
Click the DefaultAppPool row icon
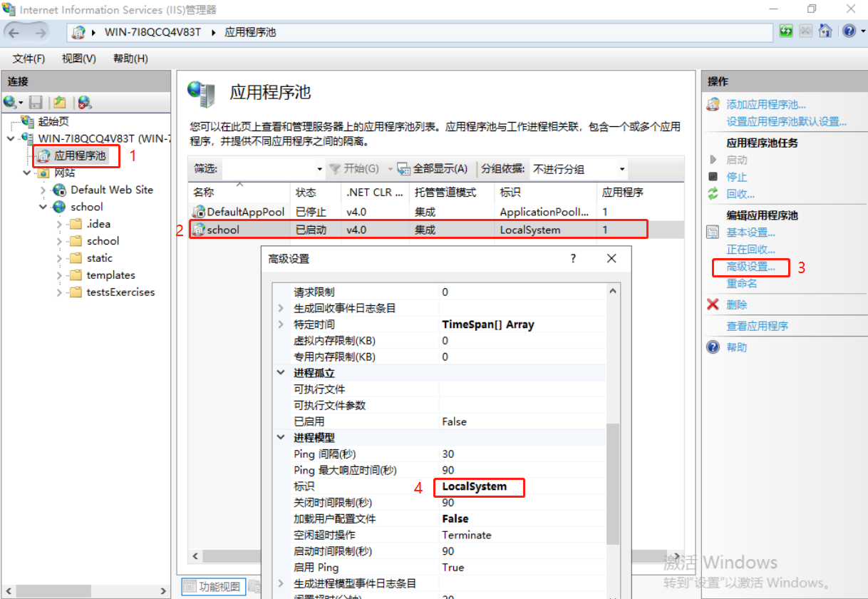[x=199, y=212]
